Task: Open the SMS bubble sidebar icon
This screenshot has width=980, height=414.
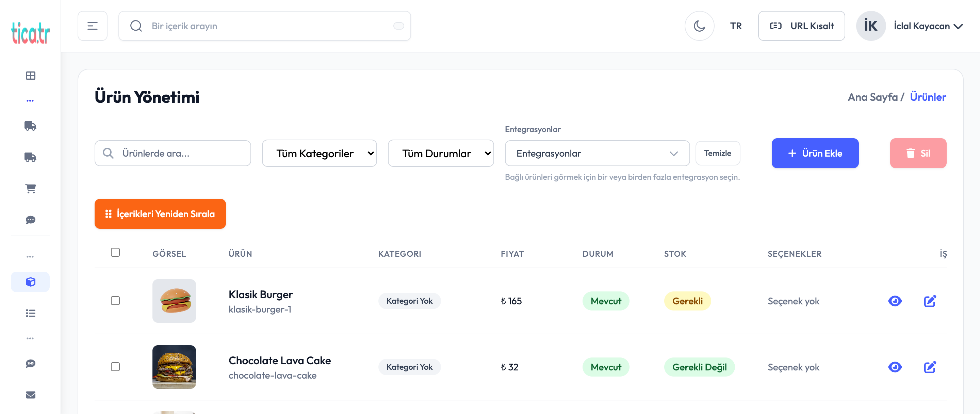Action: [30, 363]
